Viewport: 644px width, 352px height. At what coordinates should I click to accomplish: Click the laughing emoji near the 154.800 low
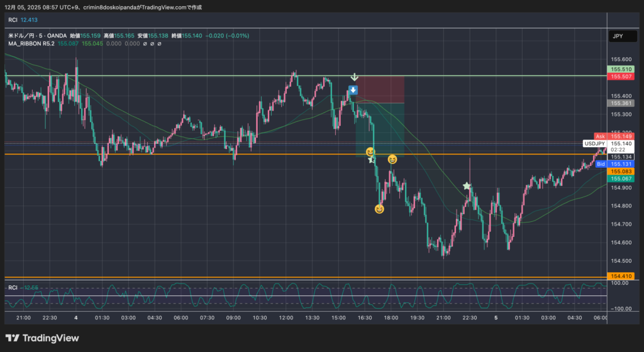click(x=379, y=209)
